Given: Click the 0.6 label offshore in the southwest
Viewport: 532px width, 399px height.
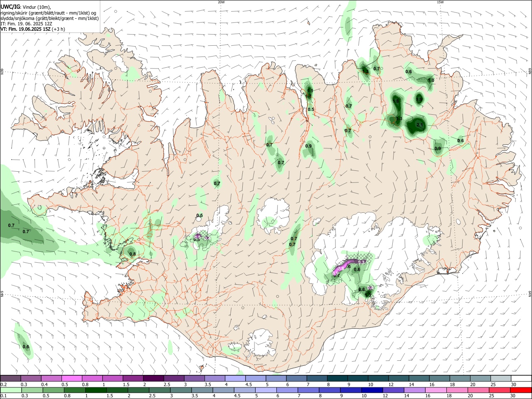Looking at the screenshot, I should [26, 347].
